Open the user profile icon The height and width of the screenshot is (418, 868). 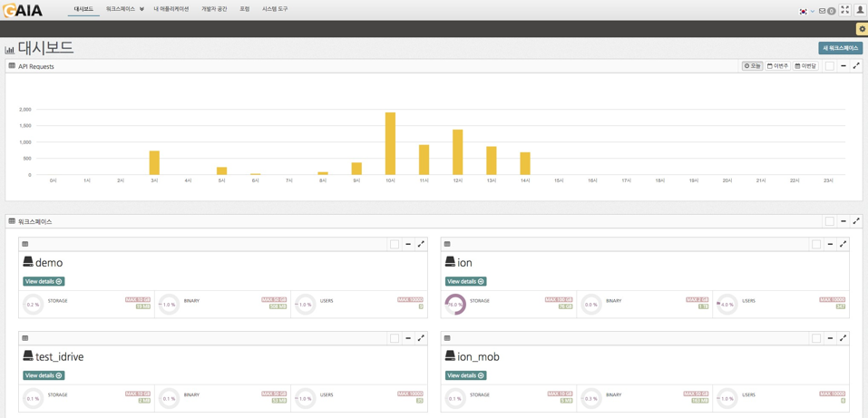coord(860,10)
